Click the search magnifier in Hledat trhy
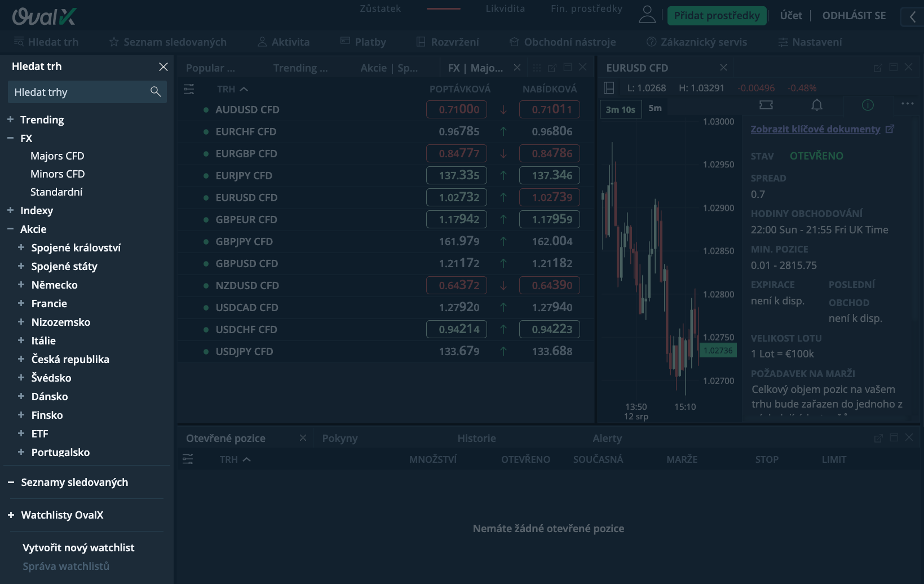 coord(156,92)
